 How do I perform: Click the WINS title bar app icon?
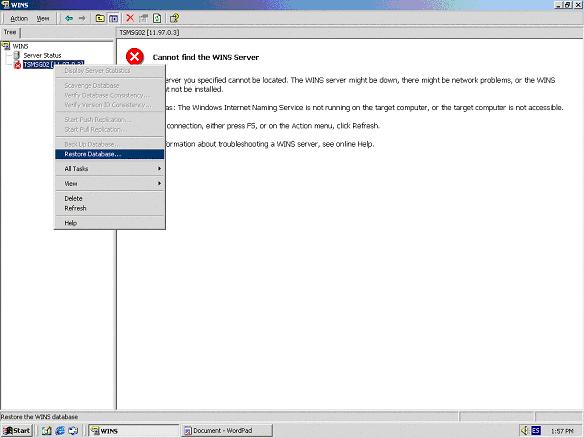(5, 4)
